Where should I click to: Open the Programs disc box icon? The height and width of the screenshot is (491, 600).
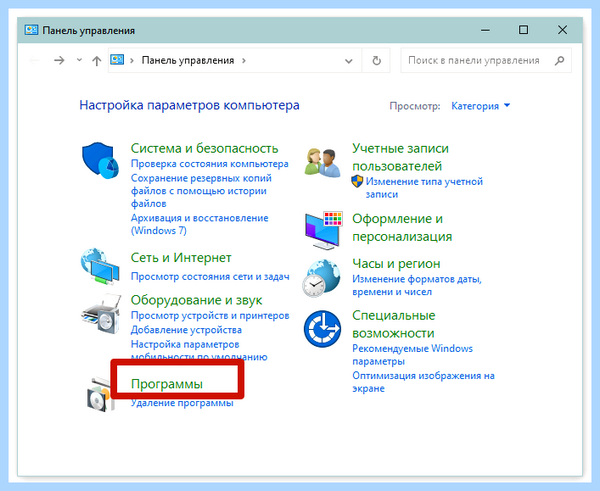click(99, 394)
